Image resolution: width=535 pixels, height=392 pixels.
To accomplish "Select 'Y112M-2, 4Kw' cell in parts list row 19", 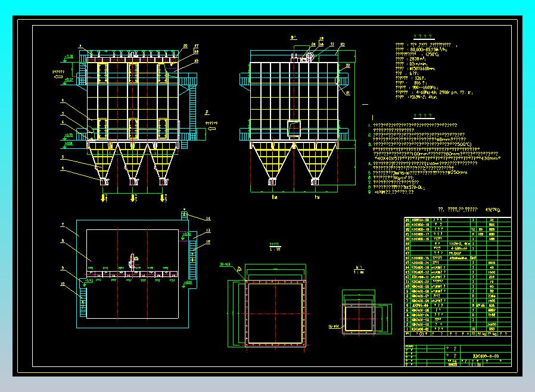I will 459,244.
